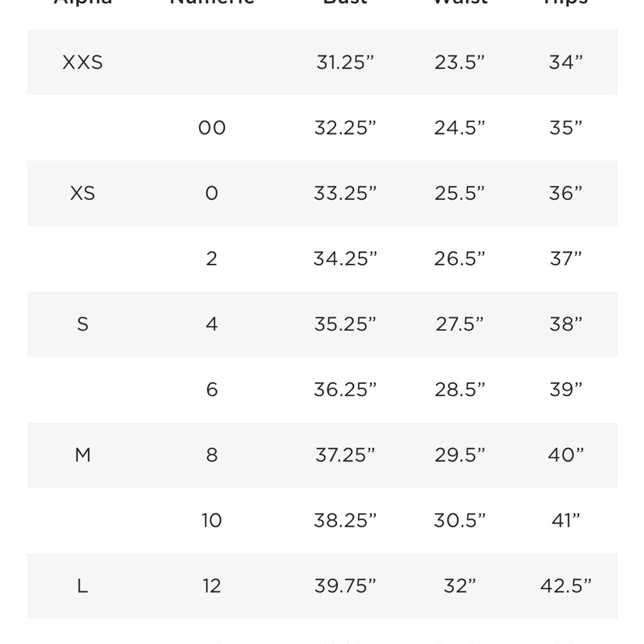The width and height of the screenshot is (644, 644).
Task: Click numeric size 10
Action: click(212, 520)
